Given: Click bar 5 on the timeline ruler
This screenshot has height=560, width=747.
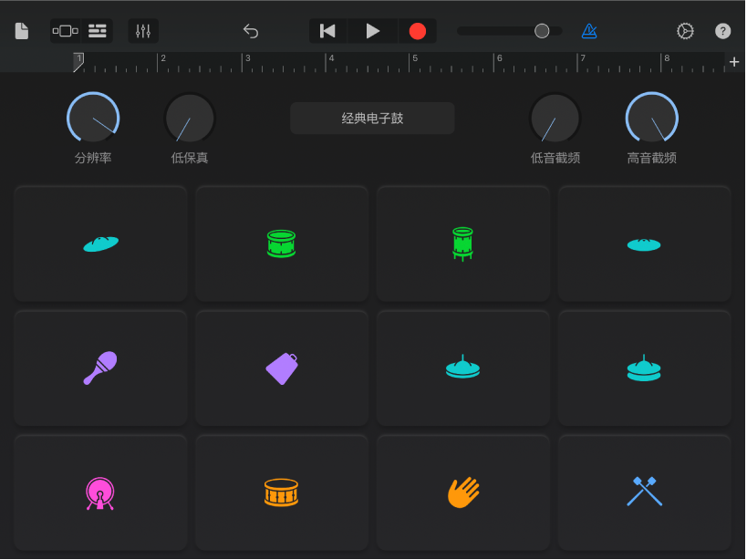Looking at the screenshot, I should tap(416, 62).
